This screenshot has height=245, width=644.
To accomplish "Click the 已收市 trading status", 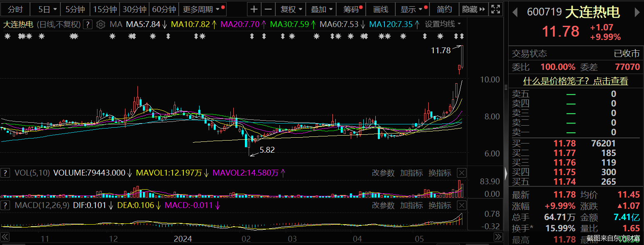I will (627, 54).
